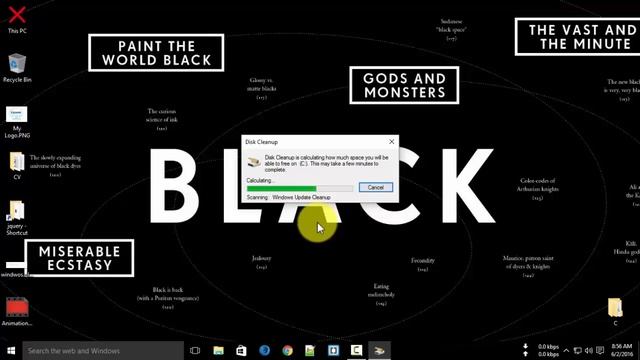The height and width of the screenshot is (360, 640).
Task: Close the Disk Cleanup dialog
Action: 391,142
